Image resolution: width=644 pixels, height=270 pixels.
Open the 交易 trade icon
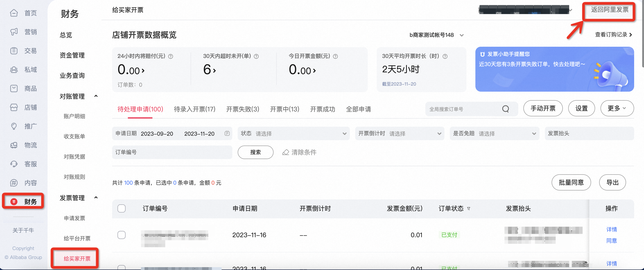pyautogui.click(x=14, y=51)
